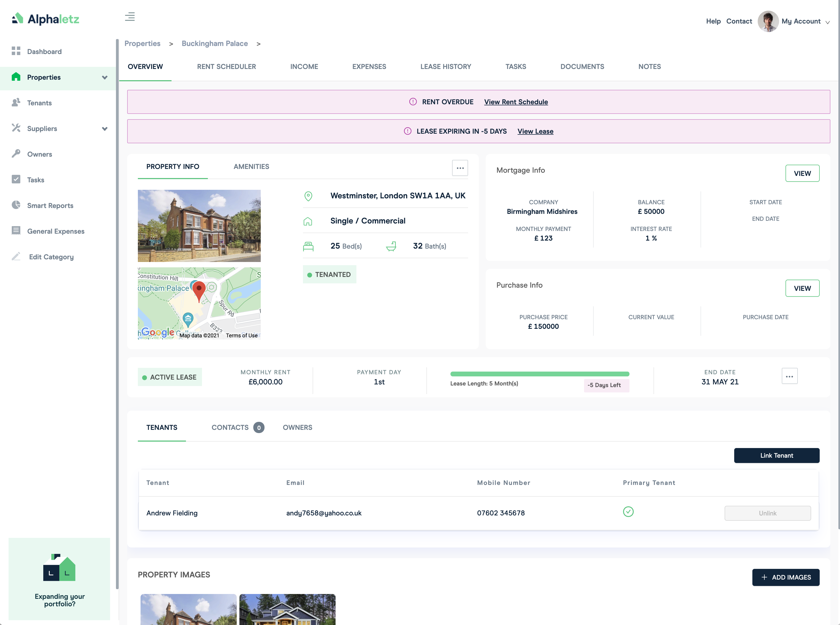Expand the Suppliers sidebar chevron
The image size is (840, 625).
[x=105, y=129]
